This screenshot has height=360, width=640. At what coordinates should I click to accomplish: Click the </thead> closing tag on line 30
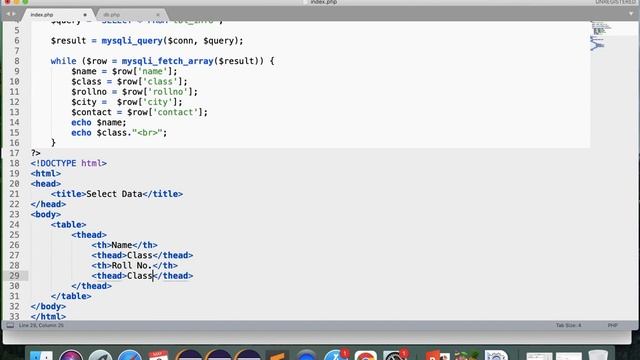click(x=91, y=286)
